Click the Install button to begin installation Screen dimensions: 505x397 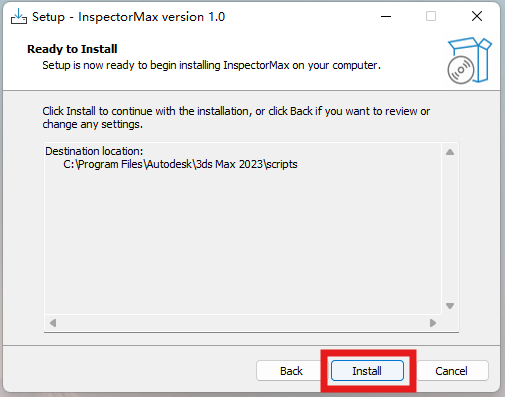click(x=367, y=370)
